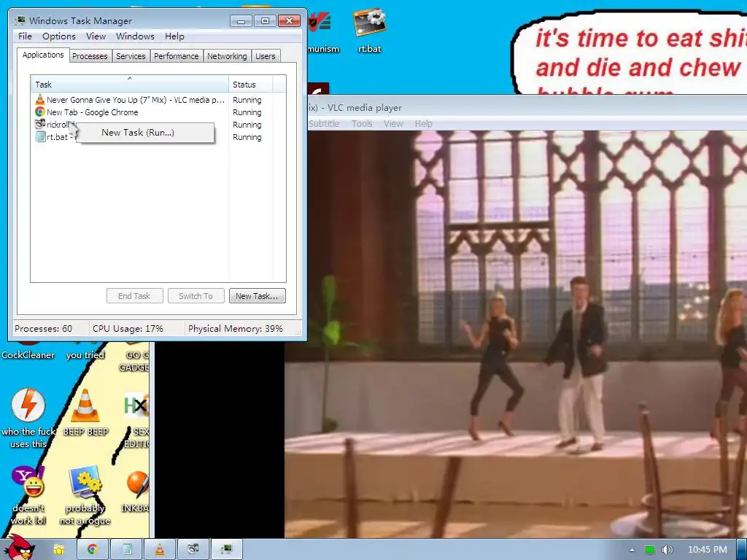
Task: Open Task Manager from the taskbar
Action: tap(227, 550)
